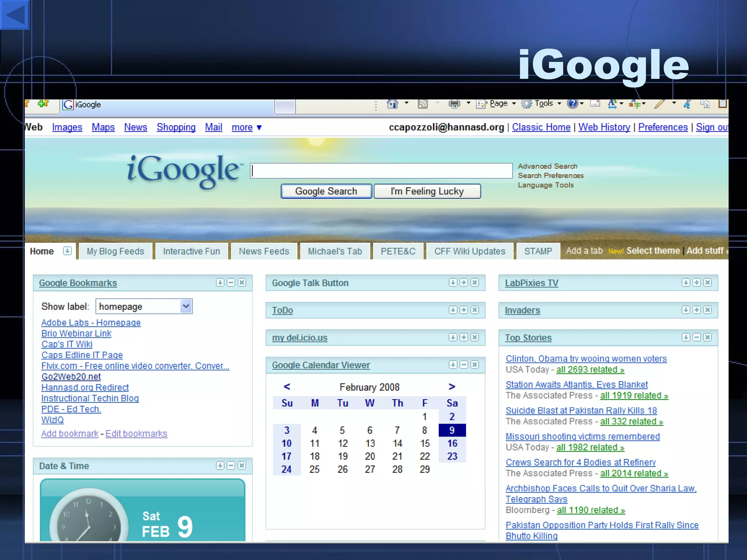This screenshot has width=747, height=560.
Task: Switch to the PETE&C tab
Action: (398, 251)
